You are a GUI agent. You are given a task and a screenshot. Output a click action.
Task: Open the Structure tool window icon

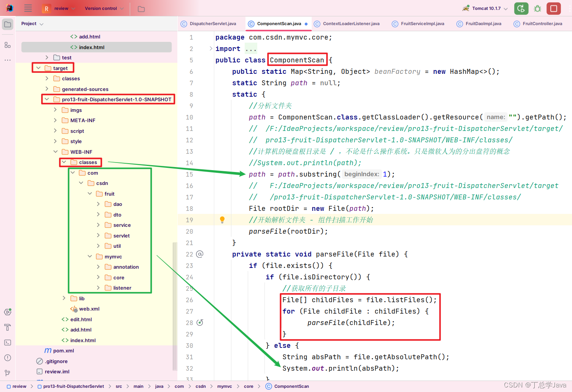(8, 45)
